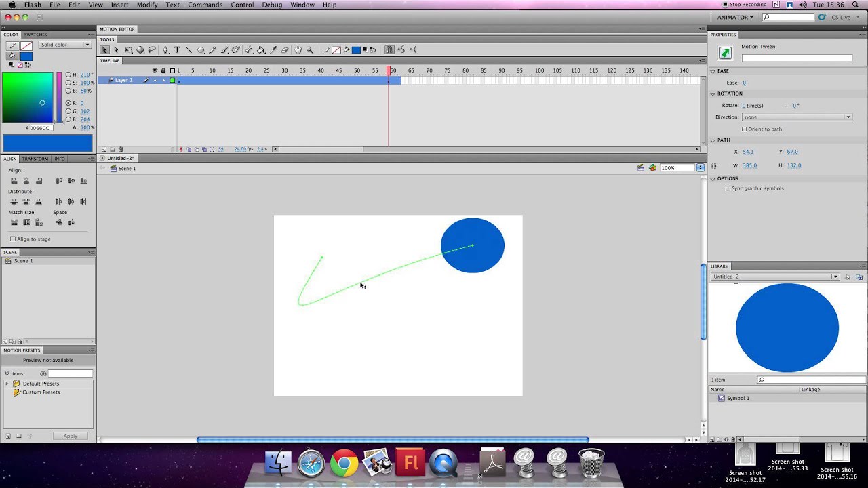Choose the Text tool
Screen dimensions: 868x488
[x=177, y=49]
